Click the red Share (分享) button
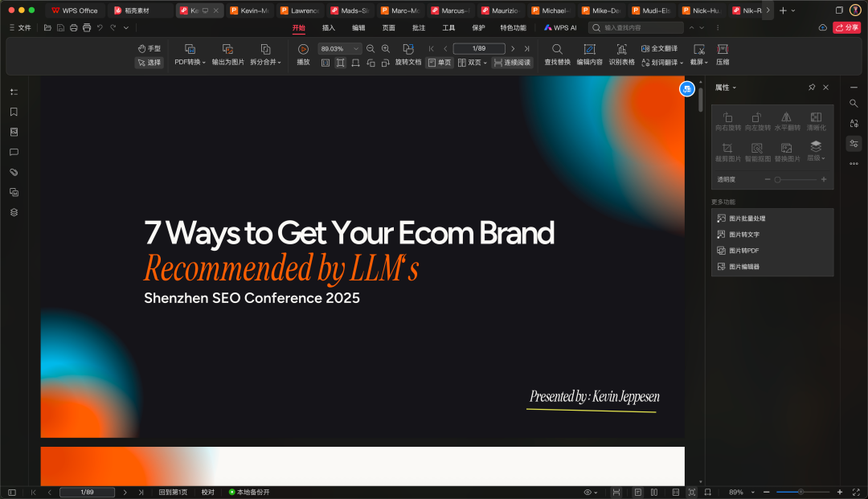The height and width of the screenshot is (499, 868). point(846,27)
